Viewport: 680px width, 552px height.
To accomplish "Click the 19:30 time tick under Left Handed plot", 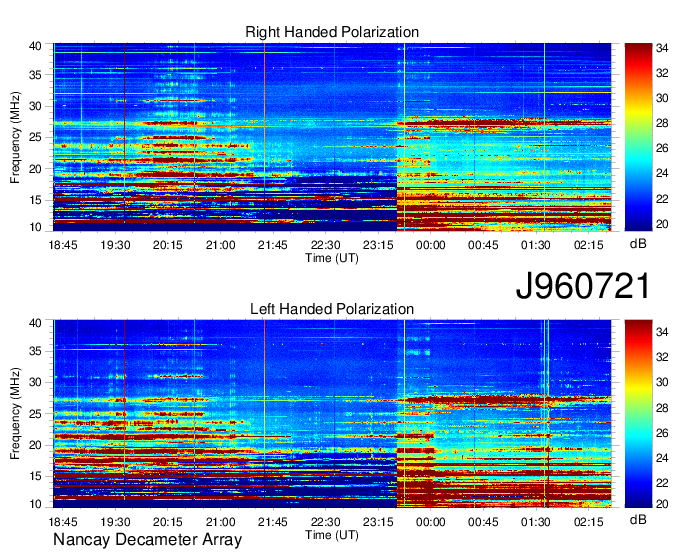I will click(x=115, y=522).
